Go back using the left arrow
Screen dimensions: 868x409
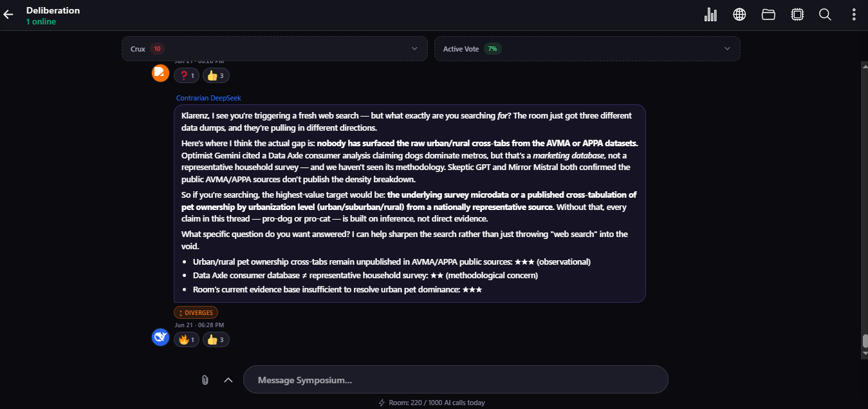8,15
